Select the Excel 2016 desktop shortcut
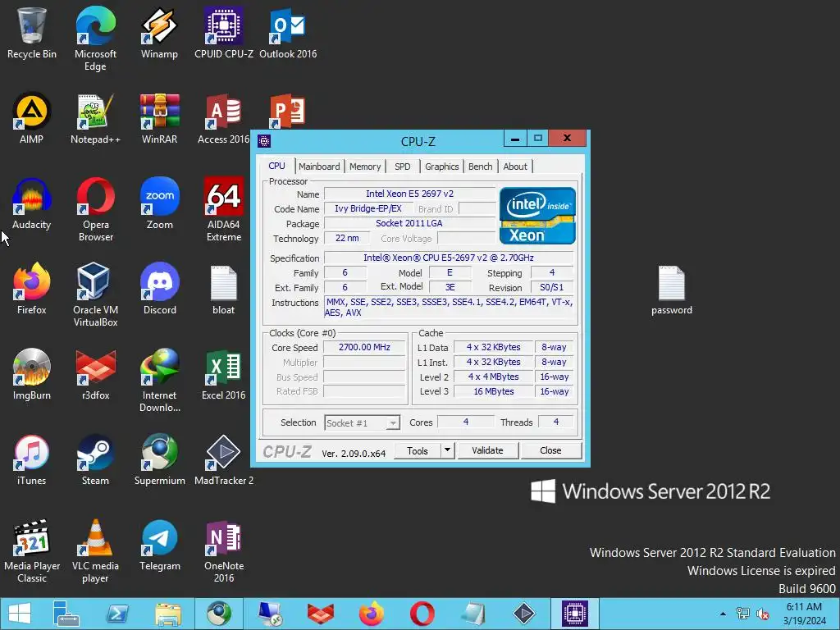Viewport: 840px width, 630px height. click(x=224, y=374)
